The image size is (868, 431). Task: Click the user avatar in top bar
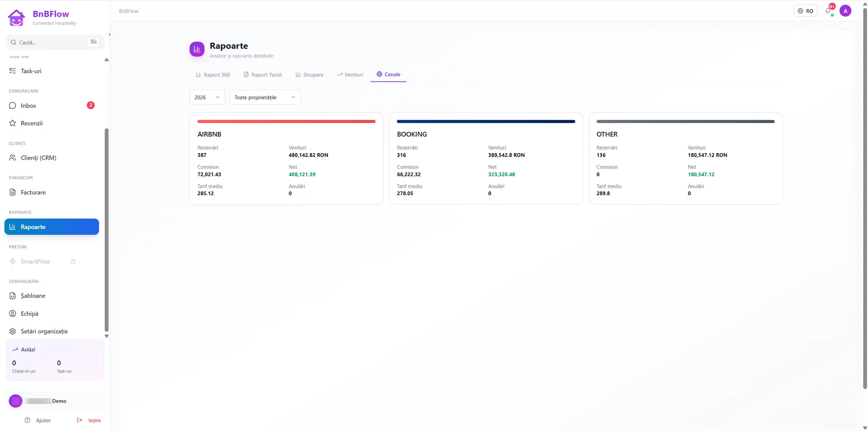tap(845, 11)
